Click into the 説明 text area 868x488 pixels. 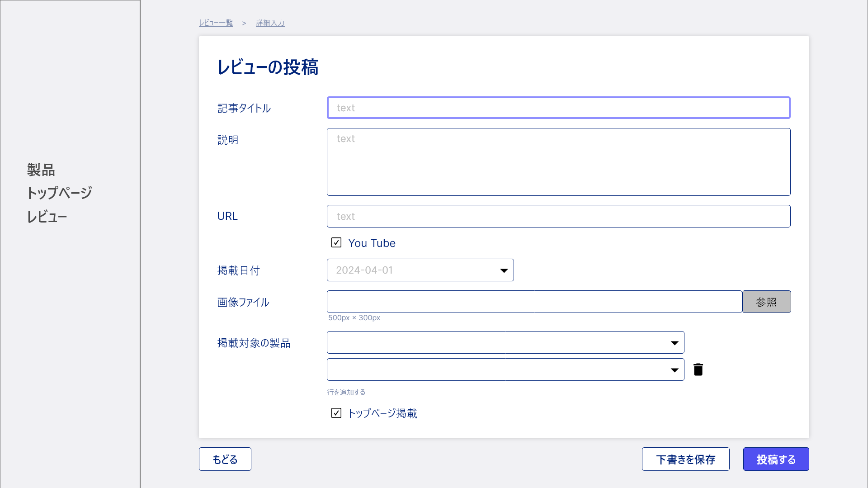coord(559,162)
